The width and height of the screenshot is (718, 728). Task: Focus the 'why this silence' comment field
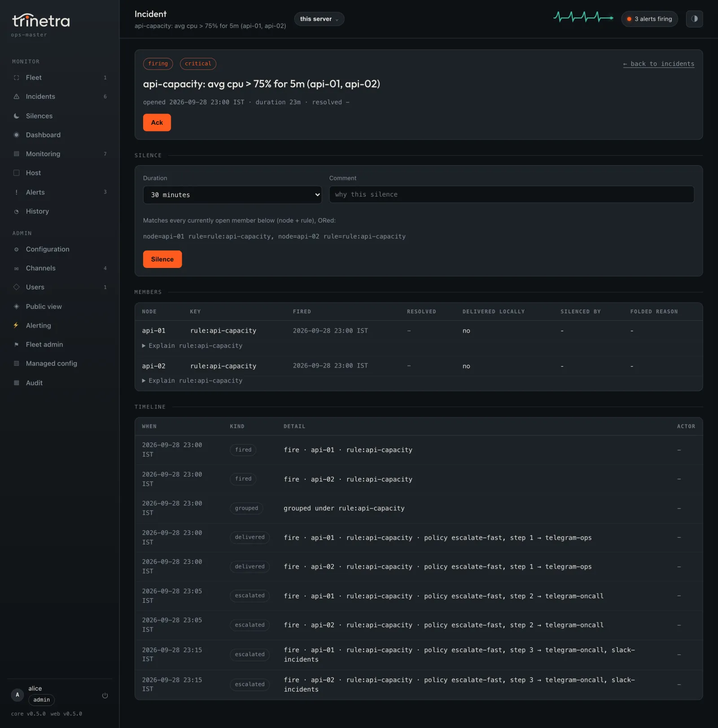512,194
